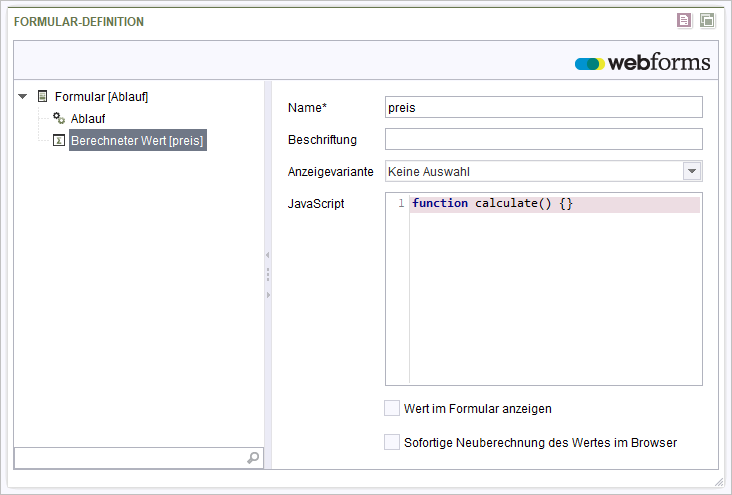Enable Wert im Formular anzeigen checkbox

click(x=392, y=408)
